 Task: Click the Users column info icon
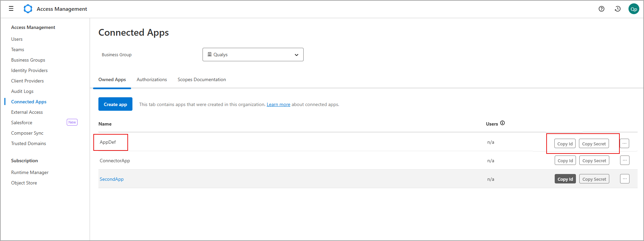click(502, 123)
